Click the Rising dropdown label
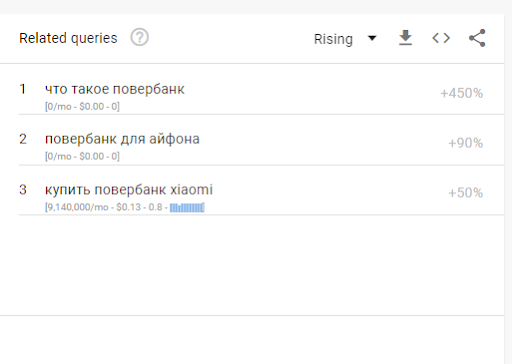The width and height of the screenshot is (512, 364). [333, 39]
